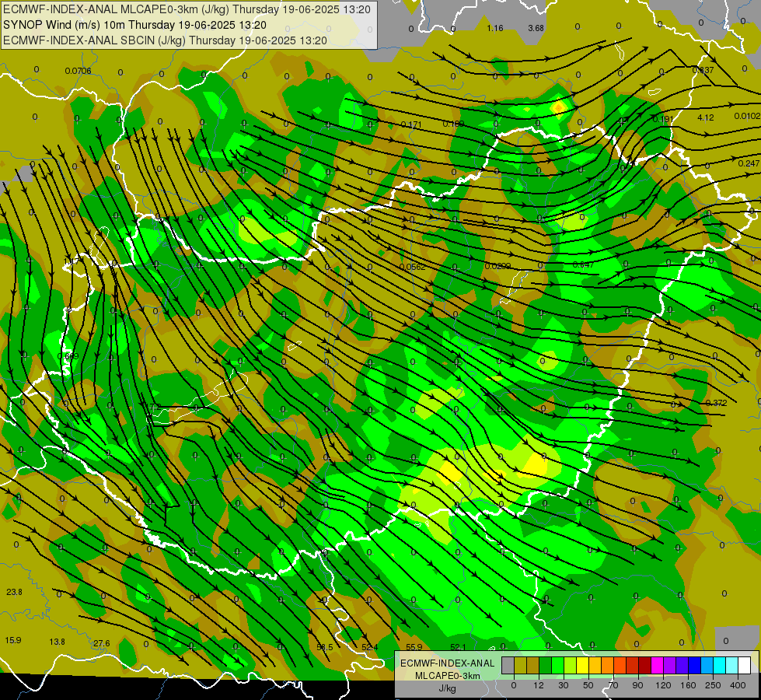
Task: Click the pure yellow legend swatch
Action: tap(583, 665)
